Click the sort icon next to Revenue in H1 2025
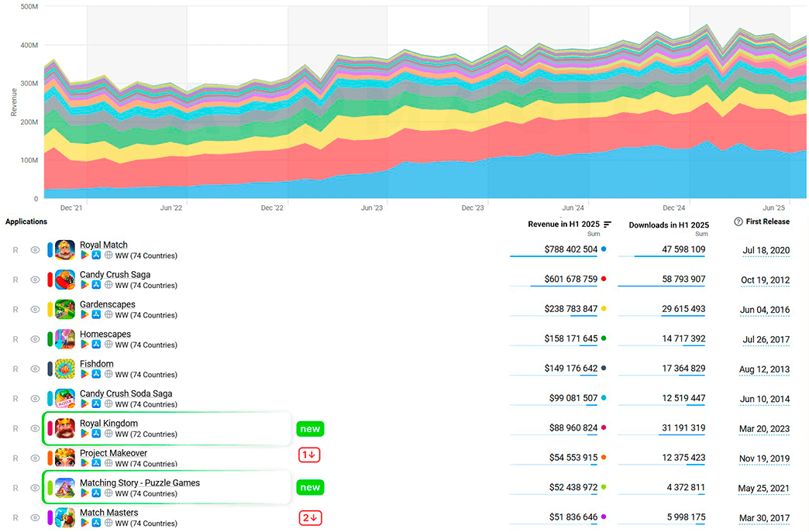Screen dimensions: 809x532 [x=608, y=225]
